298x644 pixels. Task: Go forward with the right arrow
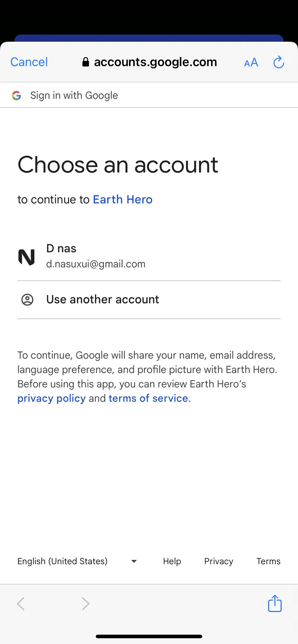[x=85, y=604]
